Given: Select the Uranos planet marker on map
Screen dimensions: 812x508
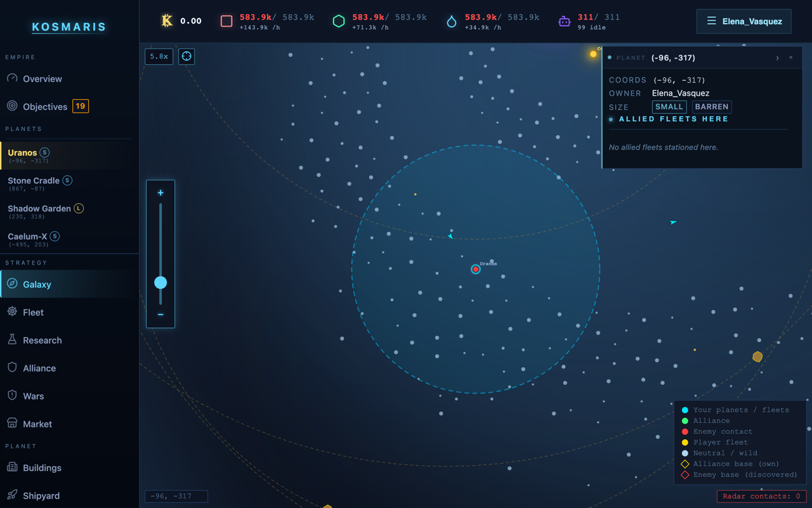Looking at the screenshot, I should pyautogui.click(x=476, y=269).
